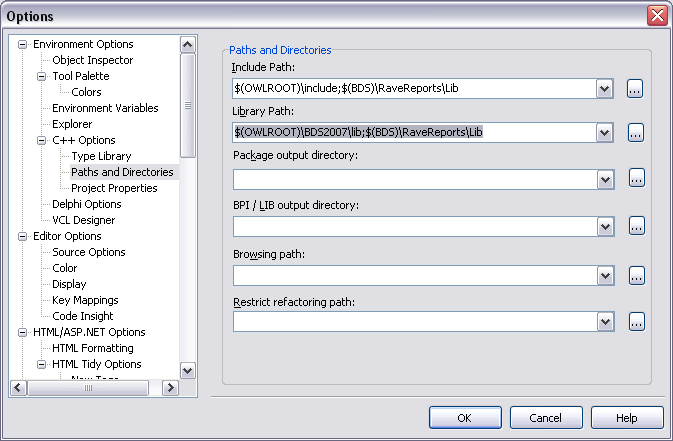
Task: Open browse dialog for BPI / LIB output directory
Action: coord(637,226)
